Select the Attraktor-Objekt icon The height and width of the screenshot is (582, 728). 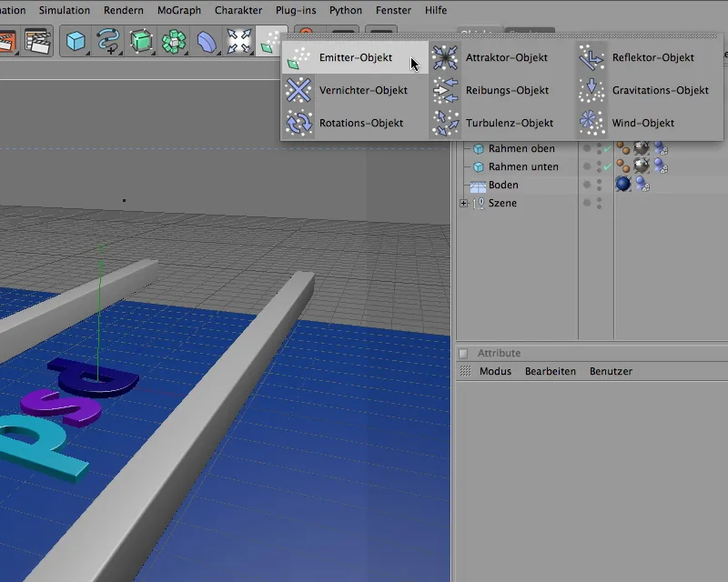tap(445, 57)
